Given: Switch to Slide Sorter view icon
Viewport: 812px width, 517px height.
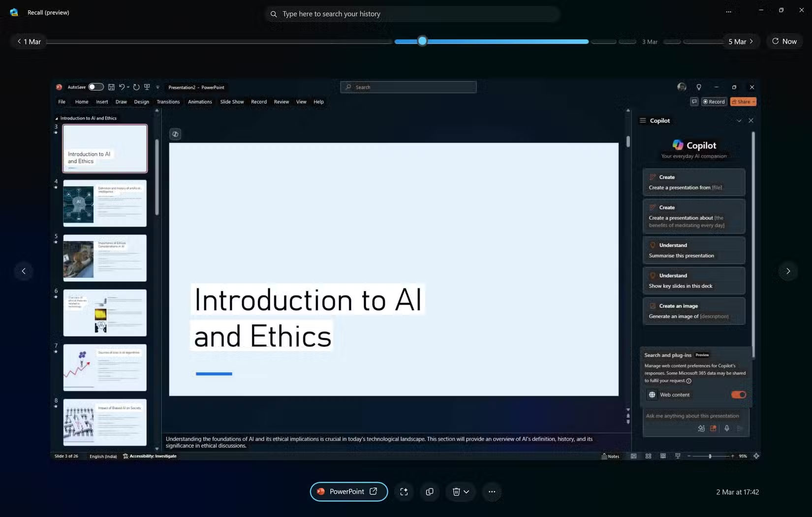Looking at the screenshot, I should pyautogui.click(x=648, y=456).
